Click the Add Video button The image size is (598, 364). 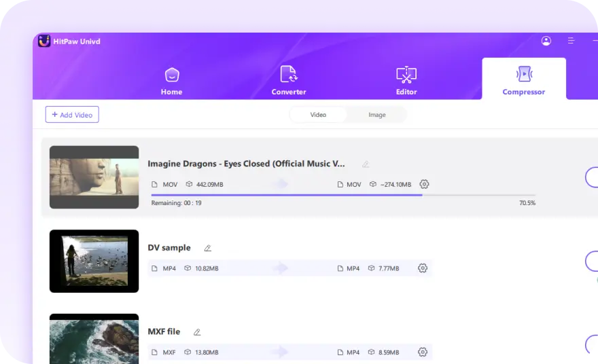[x=72, y=115]
